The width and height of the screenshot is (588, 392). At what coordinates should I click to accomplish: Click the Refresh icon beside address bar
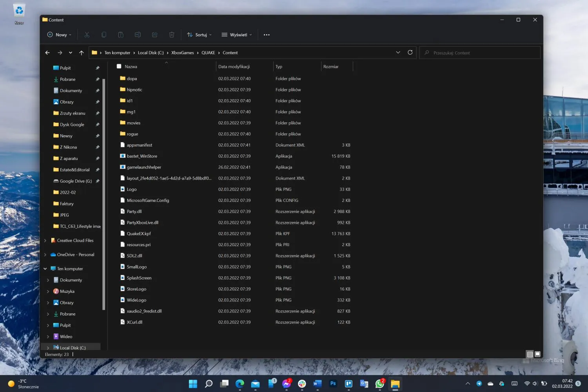[410, 53]
